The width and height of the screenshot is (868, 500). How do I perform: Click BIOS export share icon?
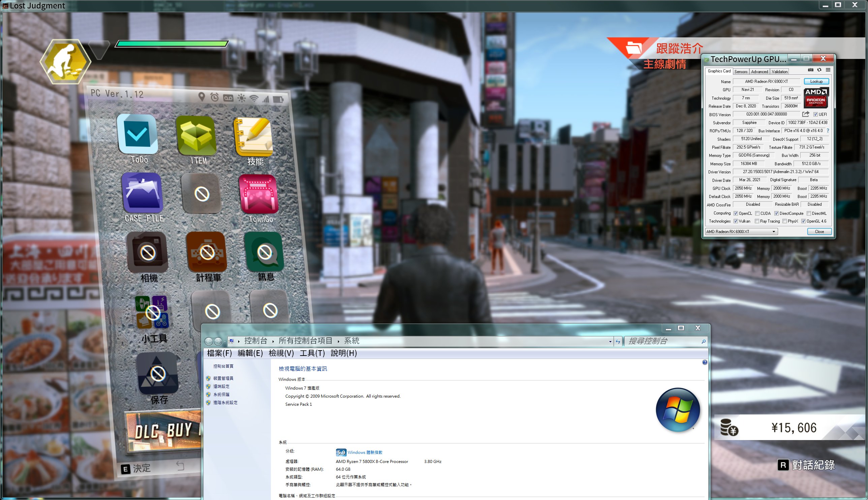(x=805, y=114)
